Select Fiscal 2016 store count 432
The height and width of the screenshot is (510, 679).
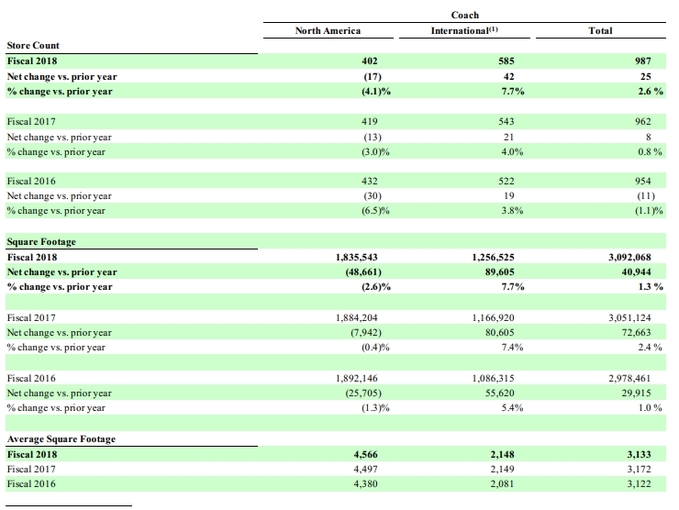pyautogui.click(x=369, y=181)
